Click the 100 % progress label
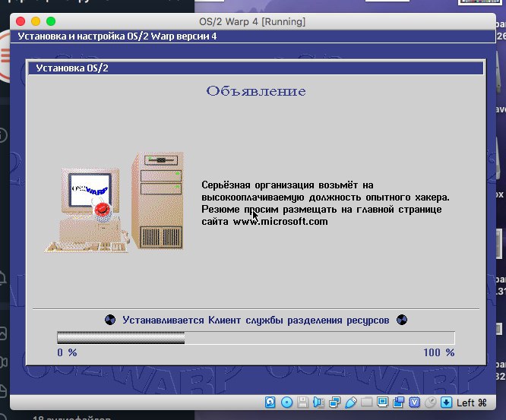The height and width of the screenshot is (420, 506). point(439,352)
